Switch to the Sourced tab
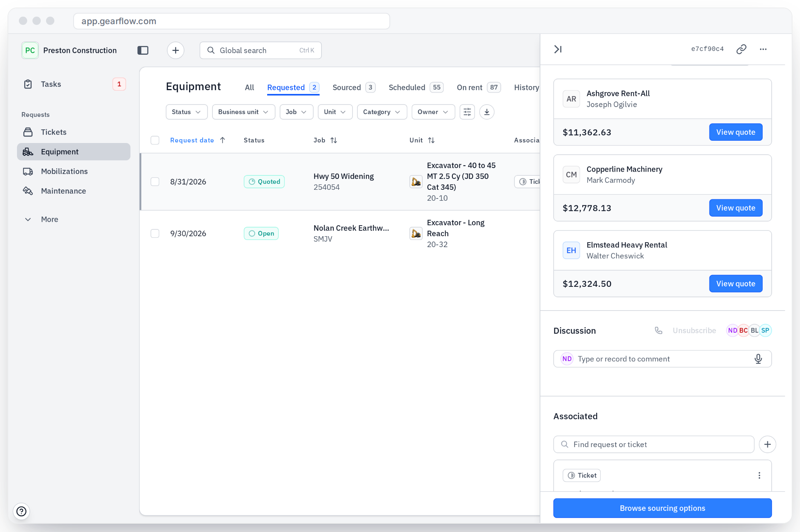 coord(354,88)
